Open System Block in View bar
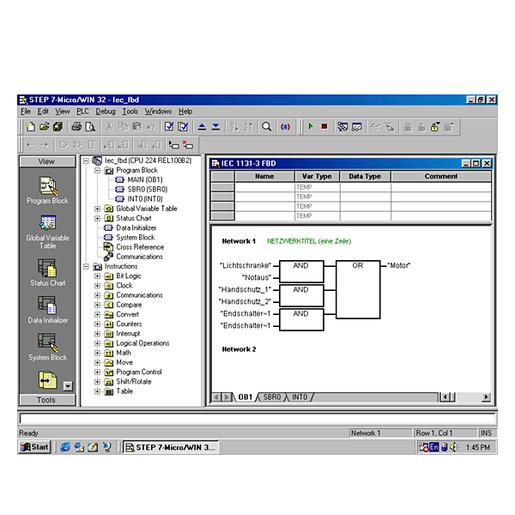Viewport: 515px width, 515px height. 47,347
